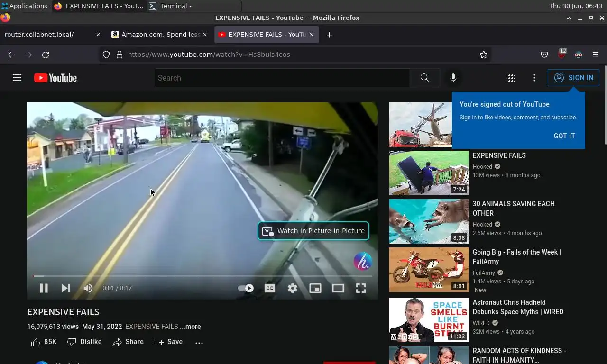Seek on the video progress bar
The height and width of the screenshot is (364, 607).
click(x=202, y=276)
